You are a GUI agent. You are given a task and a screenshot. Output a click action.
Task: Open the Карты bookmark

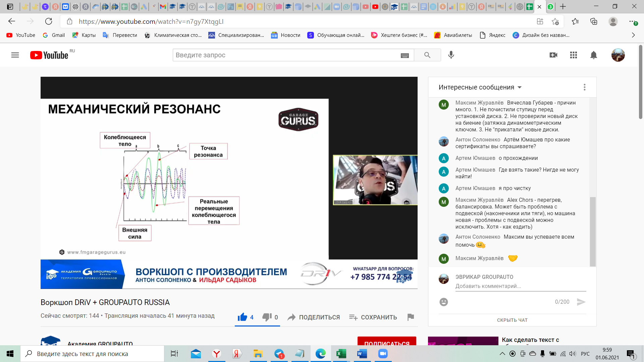point(84,35)
